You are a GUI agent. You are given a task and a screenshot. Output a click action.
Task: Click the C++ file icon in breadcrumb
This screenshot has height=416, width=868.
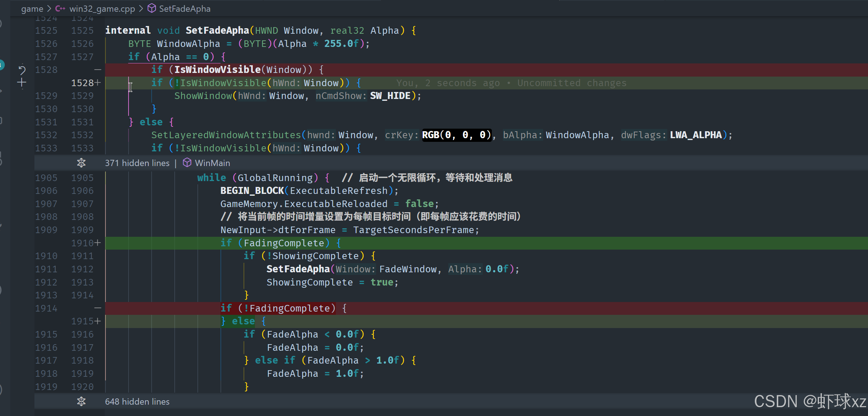[60, 8]
